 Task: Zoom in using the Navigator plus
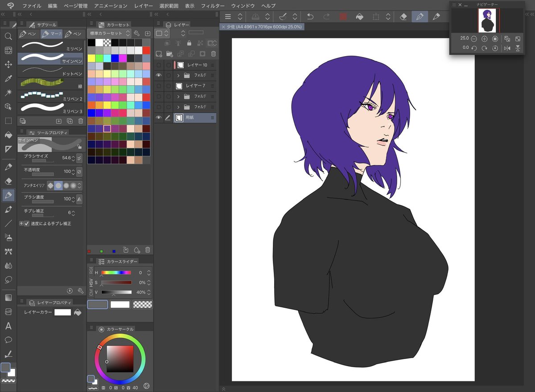[485, 39]
